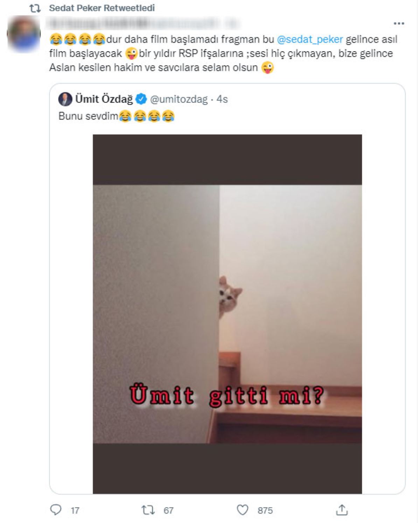This screenshot has width=420, height=523.
Task: Open Ümit Özdağ's small profile avatar
Action: (65, 99)
